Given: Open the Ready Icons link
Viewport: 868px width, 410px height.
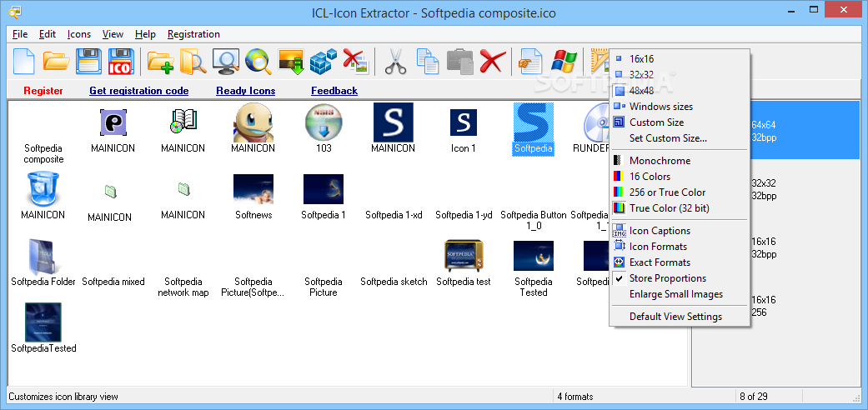Looking at the screenshot, I should coord(246,91).
